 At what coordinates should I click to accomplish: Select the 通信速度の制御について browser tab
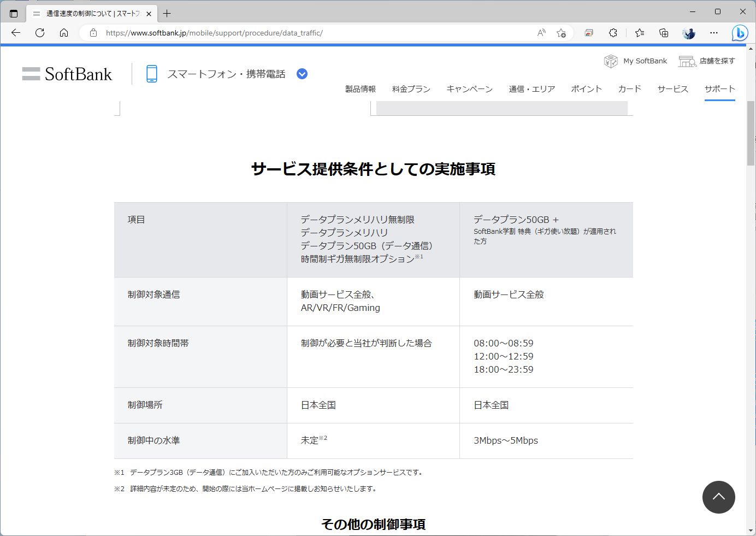point(91,13)
